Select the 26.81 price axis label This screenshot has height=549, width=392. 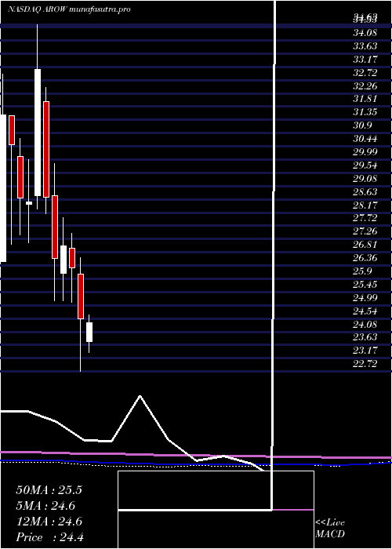(x=365, y=245)
